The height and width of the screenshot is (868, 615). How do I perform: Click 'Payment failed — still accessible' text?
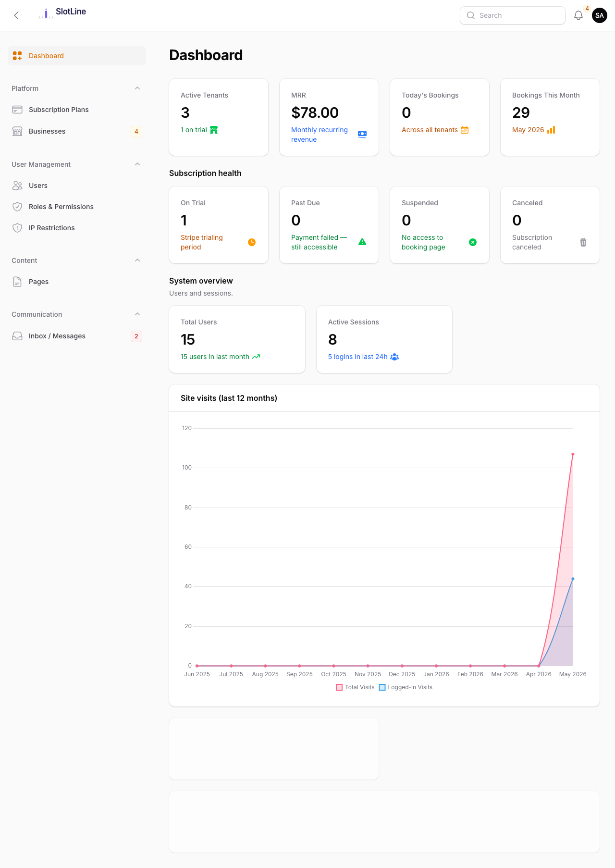319,242
